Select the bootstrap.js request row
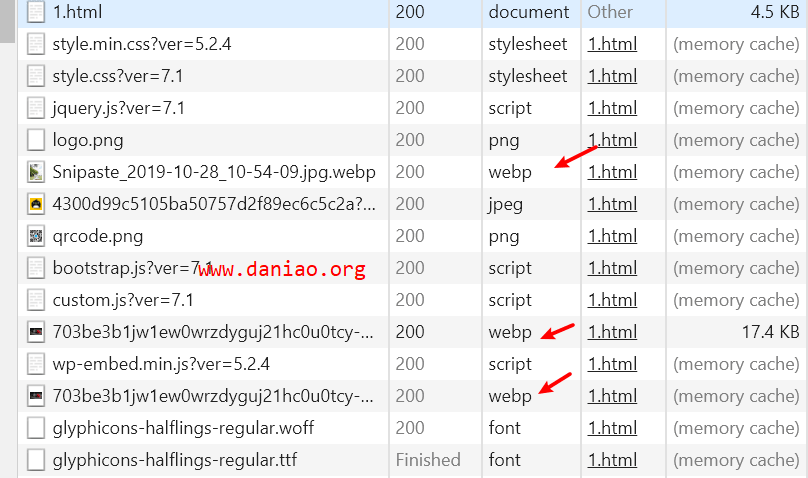 tap(410, 268)
